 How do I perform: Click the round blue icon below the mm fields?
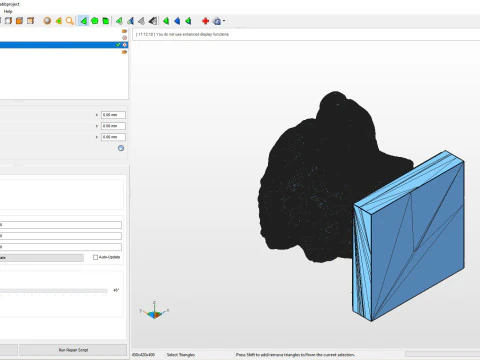[x=121, y=148]
